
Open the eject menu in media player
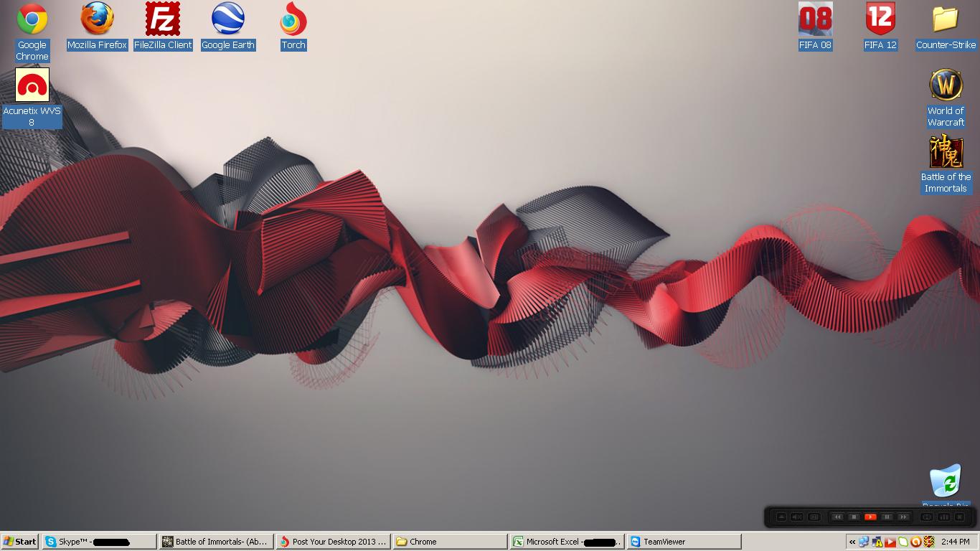[x=781, y=517]
